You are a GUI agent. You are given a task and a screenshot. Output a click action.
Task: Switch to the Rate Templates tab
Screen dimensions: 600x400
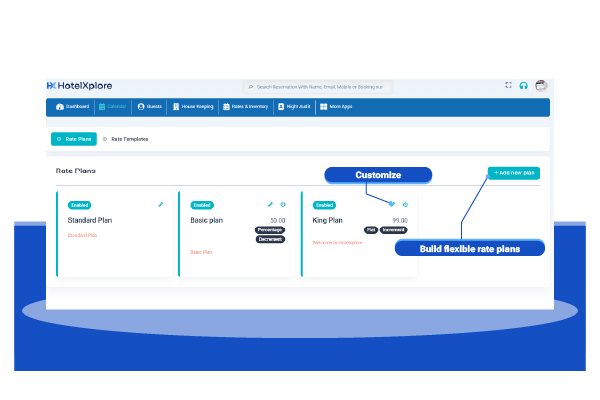126,139
